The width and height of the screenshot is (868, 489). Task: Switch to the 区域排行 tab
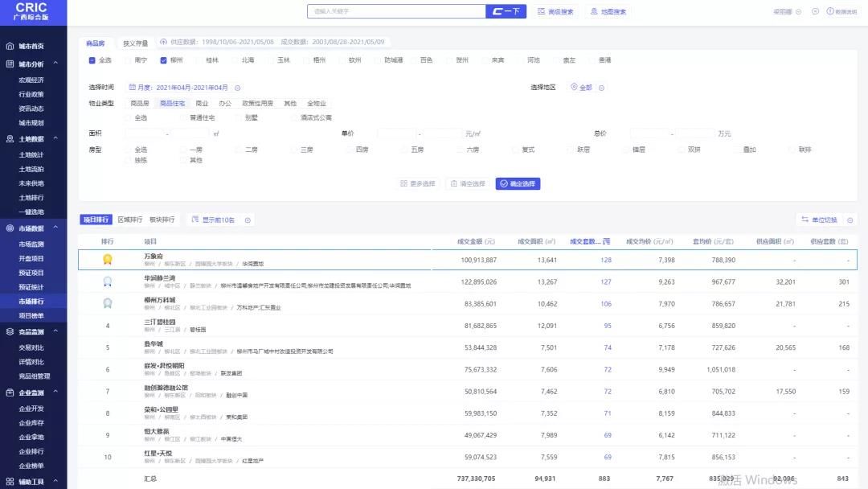point(129,220)
